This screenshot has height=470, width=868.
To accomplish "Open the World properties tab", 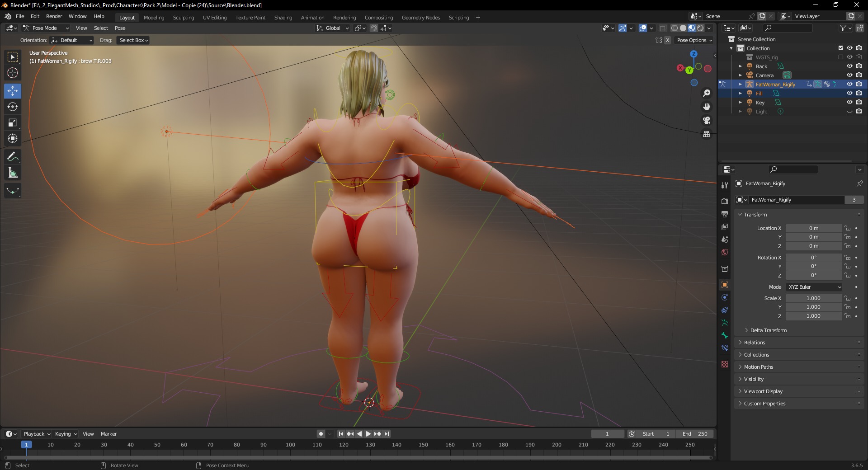I will [x=725, y=252].
